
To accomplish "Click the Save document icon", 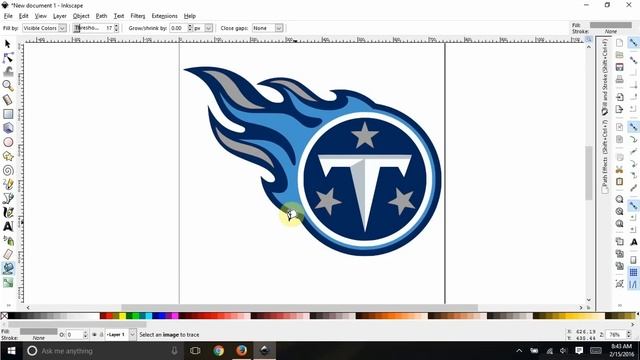I will [x=619, y=67].
